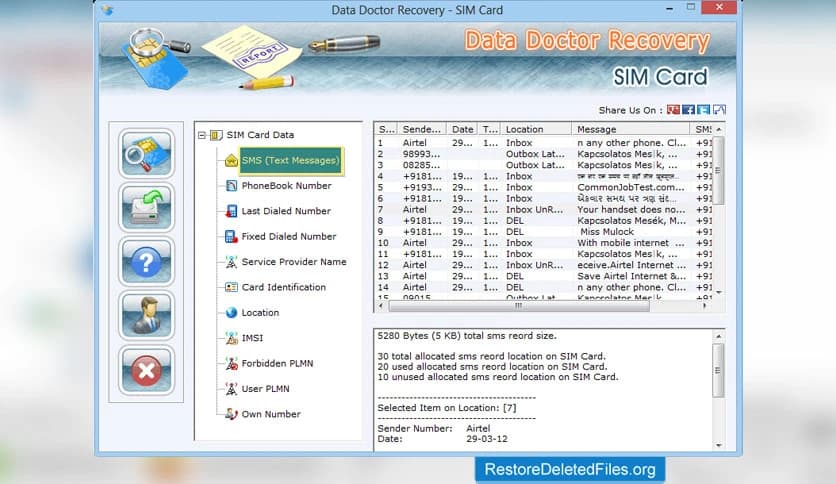This screenshot has height=484, width=836.
Task: Sort by the Location column header
Action: [536, 129]
